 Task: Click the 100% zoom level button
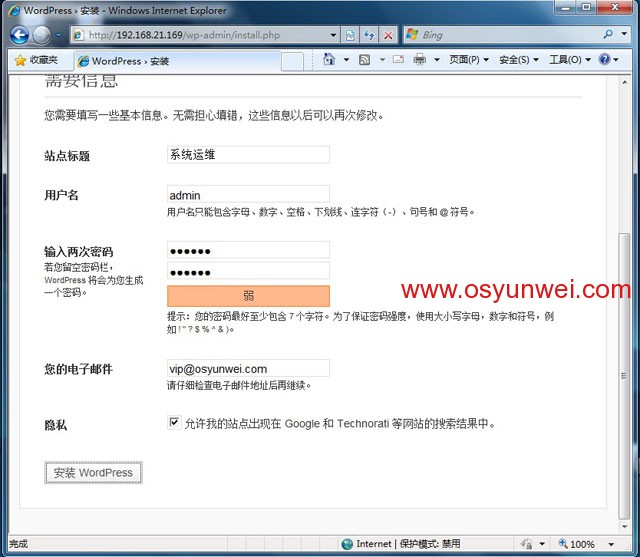point(577,544)
